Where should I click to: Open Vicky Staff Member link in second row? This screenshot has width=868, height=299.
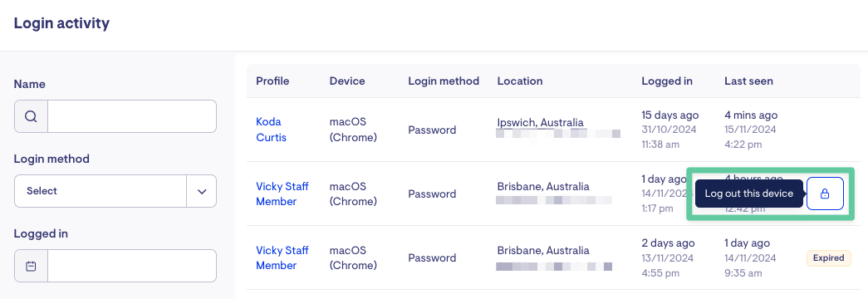282,194
